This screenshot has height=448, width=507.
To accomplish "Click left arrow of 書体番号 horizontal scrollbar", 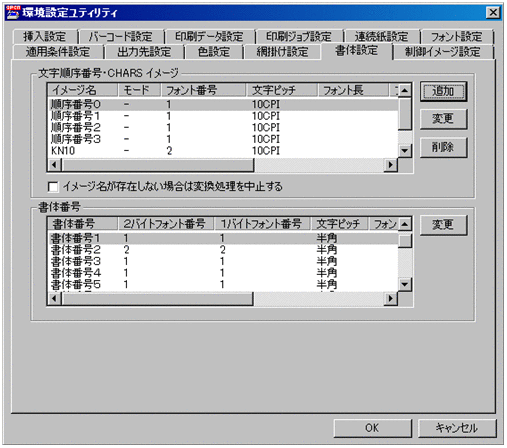I will [55, 298].
